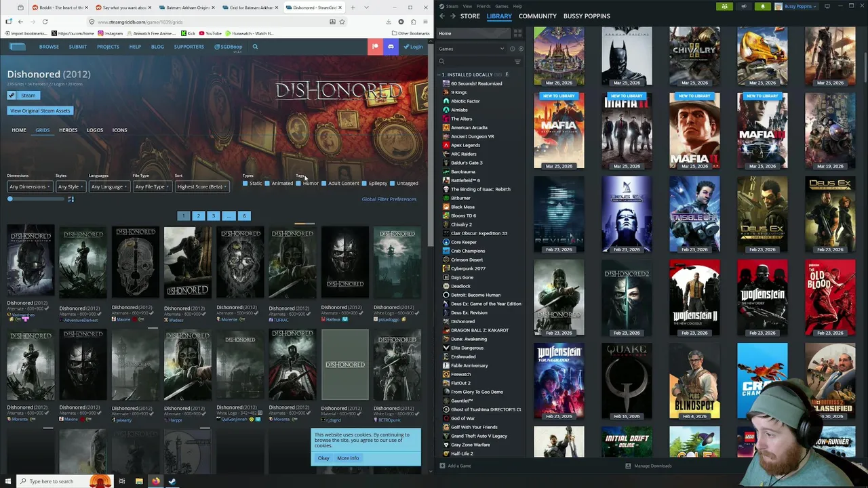
Task: Open a new browser tab
Action: (x=353, y=7)
